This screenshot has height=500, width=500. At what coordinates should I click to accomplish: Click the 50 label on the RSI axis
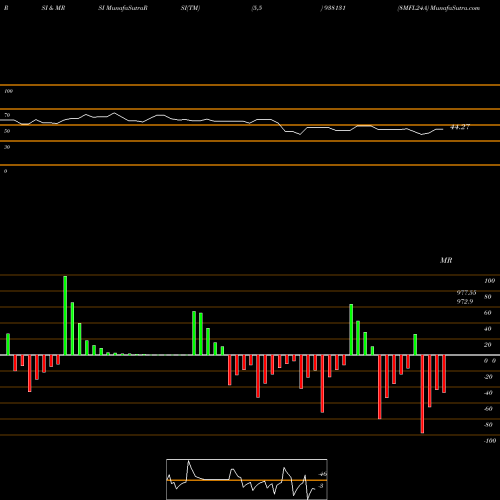(x=7, y=131)
